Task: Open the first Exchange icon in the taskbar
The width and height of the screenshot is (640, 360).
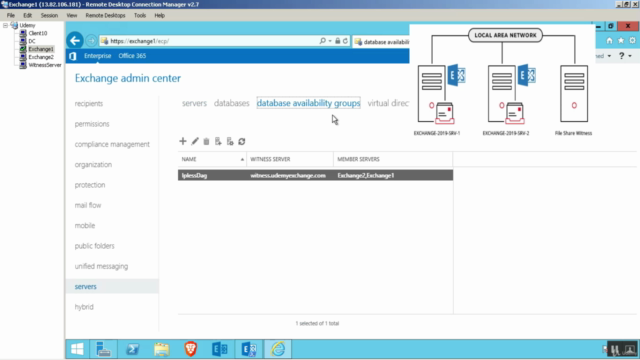Action: click(220, 349)
